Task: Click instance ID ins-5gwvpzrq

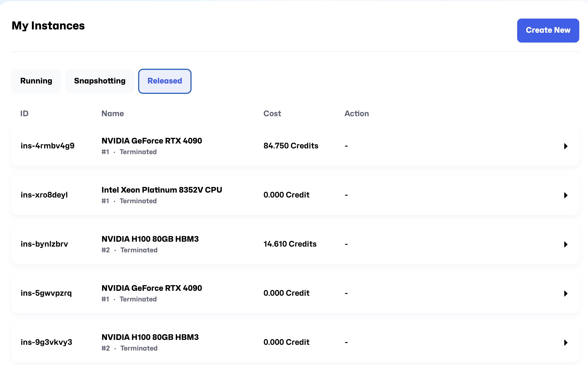Action: click(46, 293)
